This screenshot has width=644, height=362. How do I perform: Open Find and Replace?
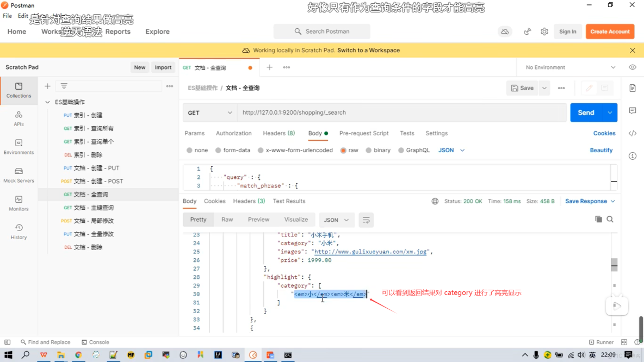[46, 342]
